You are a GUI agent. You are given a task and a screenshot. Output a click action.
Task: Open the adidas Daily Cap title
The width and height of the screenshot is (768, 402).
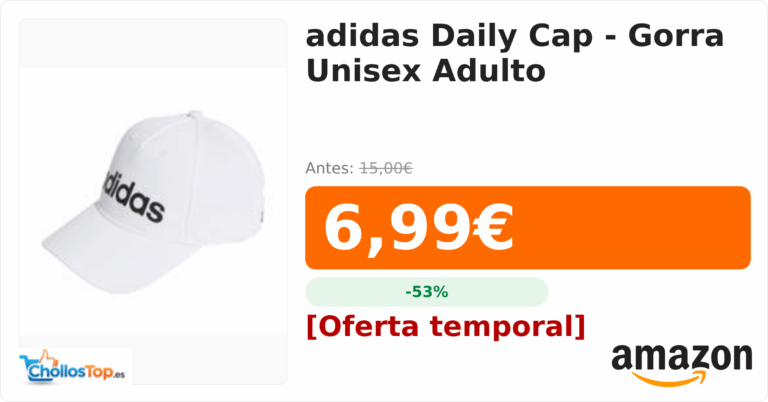(515, 53)
